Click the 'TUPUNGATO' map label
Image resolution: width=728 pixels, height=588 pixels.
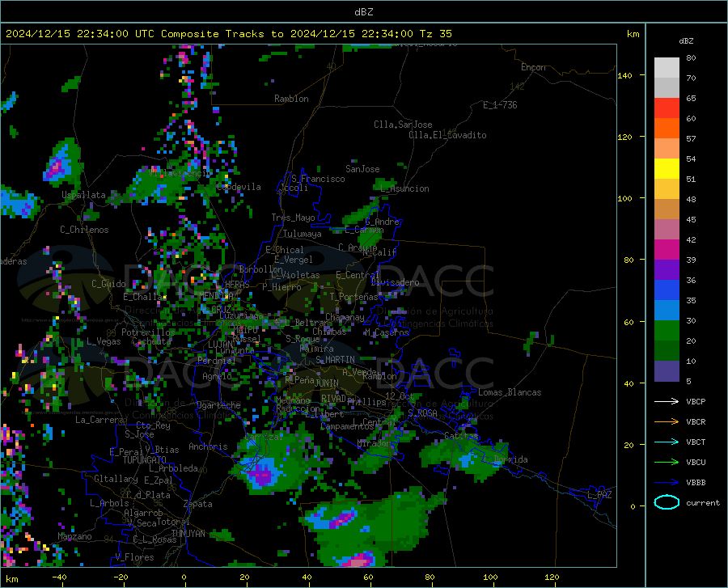pyautogui.click(x=145, y=460)
